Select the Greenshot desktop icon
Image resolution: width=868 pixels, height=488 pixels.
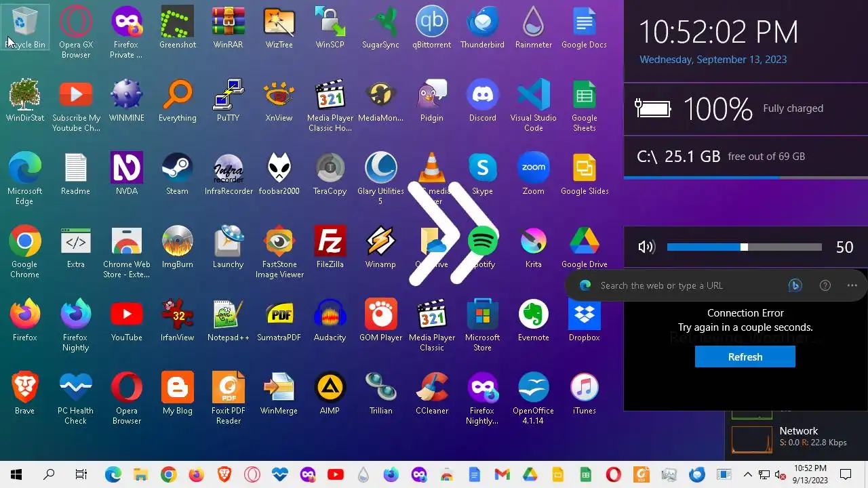[178, 28]
